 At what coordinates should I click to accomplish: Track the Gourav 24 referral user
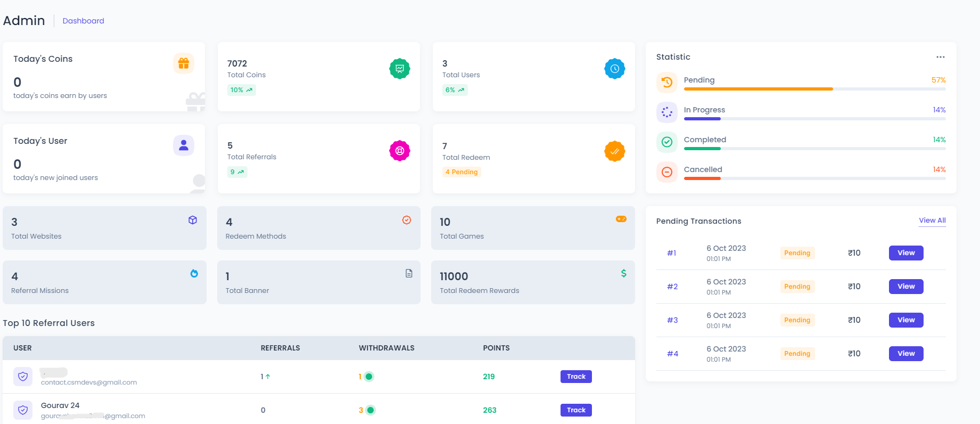point(576,410)
